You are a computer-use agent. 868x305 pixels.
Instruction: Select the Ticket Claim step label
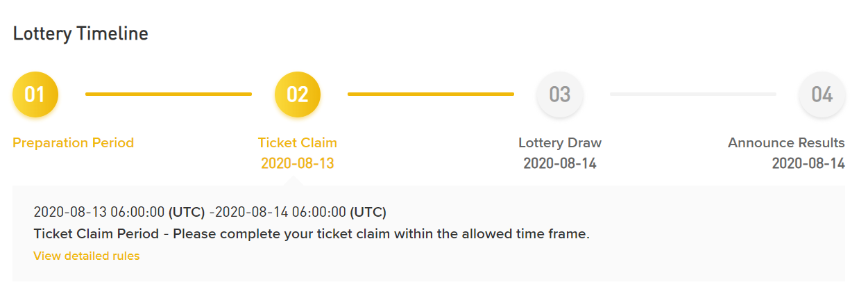(298, 143)
